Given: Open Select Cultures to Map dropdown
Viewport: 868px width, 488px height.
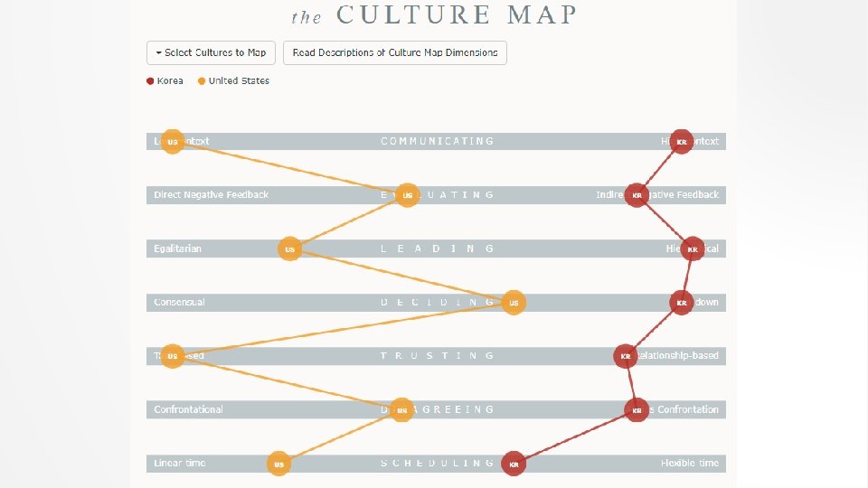Looking at the screenshot, I should [x=212, y=52].
